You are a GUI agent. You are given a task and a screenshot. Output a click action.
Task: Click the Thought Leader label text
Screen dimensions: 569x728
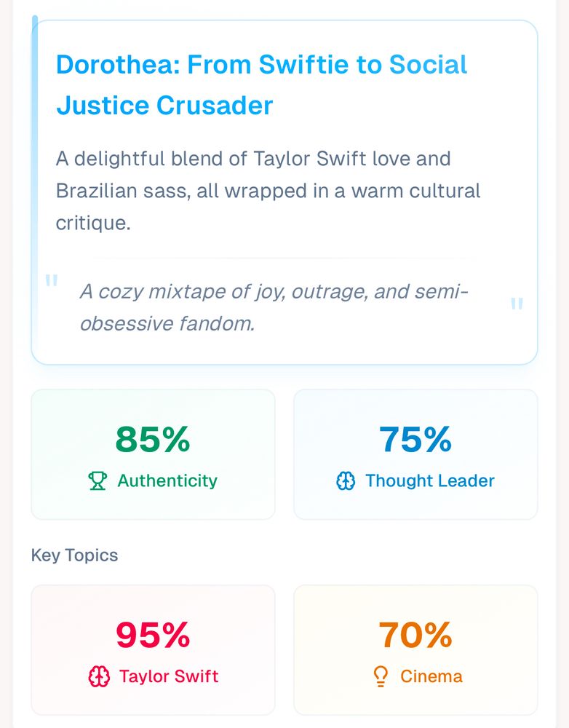coord(430,480)
